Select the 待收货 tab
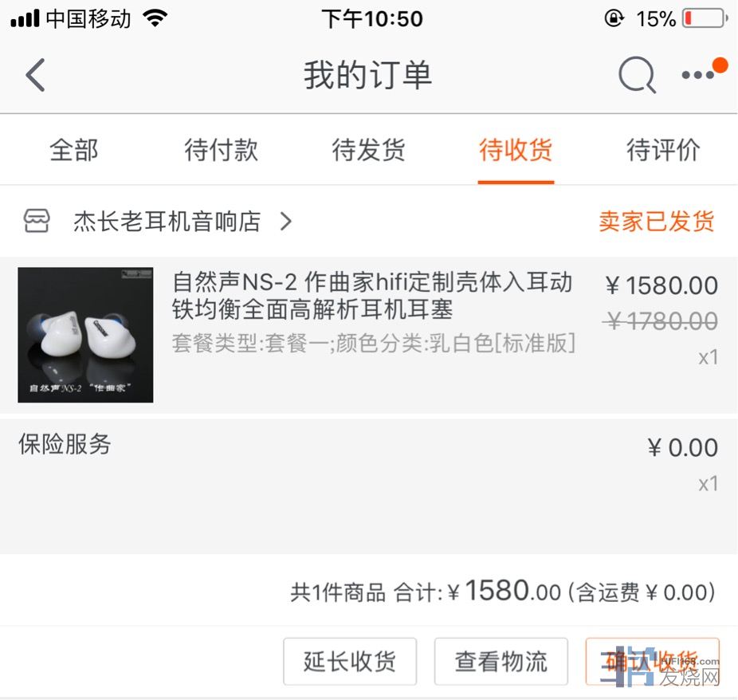This screenshot has height=700, width=738. [516, 150]
